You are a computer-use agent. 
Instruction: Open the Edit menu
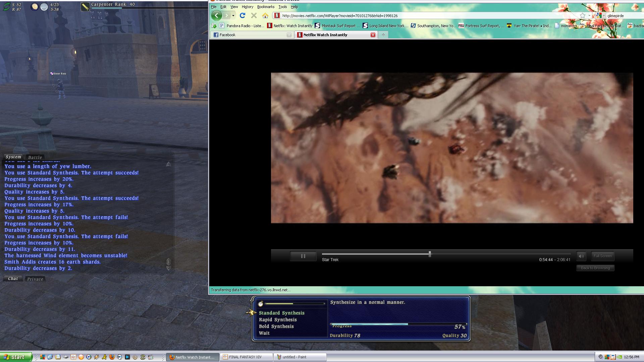pos(223,7)
